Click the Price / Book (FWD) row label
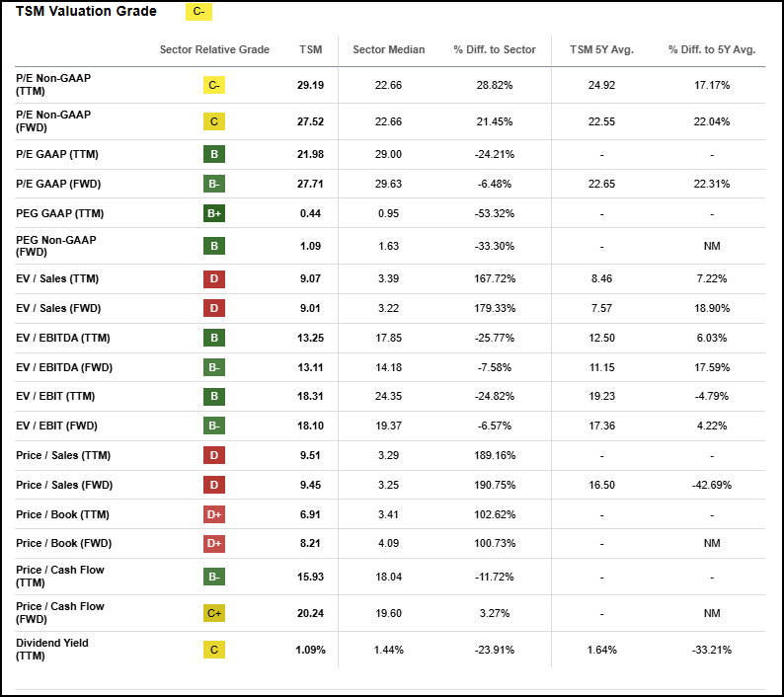This screenshot has height=697, width=784. tap(62, 544)
